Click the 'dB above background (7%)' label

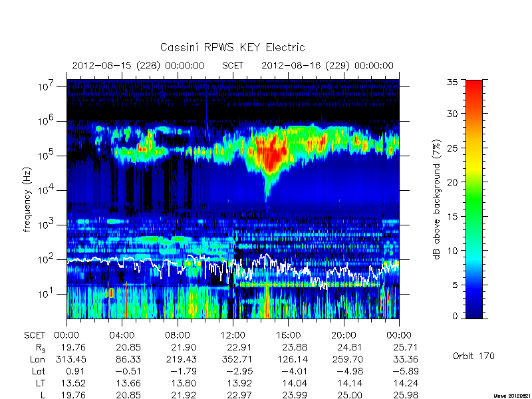[x=437, y=200]
